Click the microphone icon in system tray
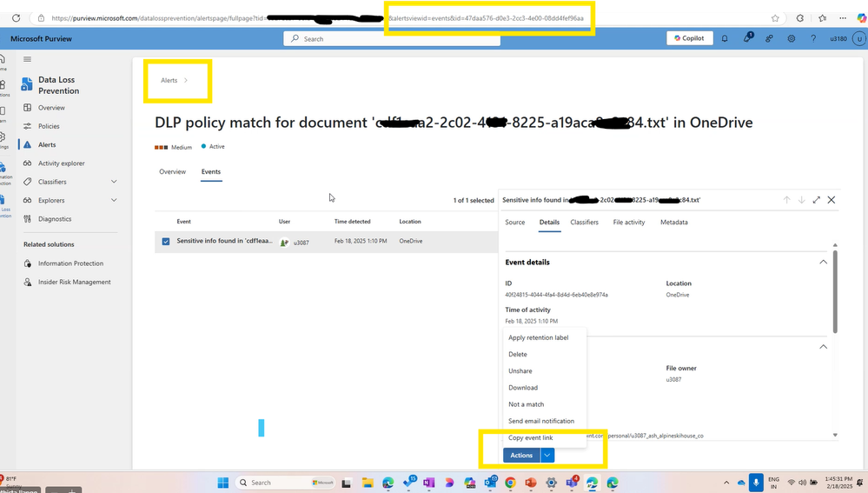Screen dimensions: 868x493 [756, 482]
